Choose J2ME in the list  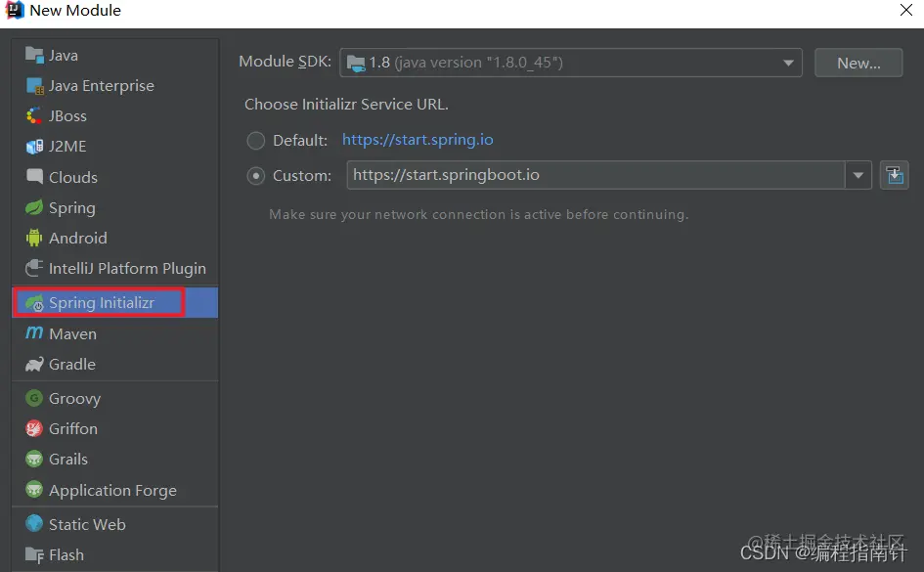point(115,146)
